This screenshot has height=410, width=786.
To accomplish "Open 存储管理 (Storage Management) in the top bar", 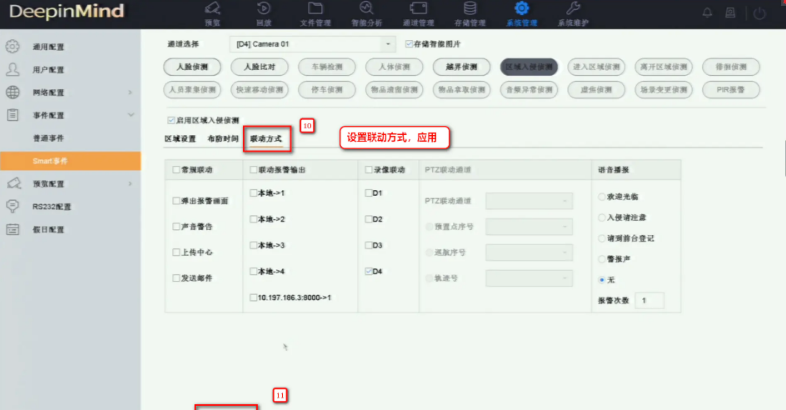I will pos(469,13).
